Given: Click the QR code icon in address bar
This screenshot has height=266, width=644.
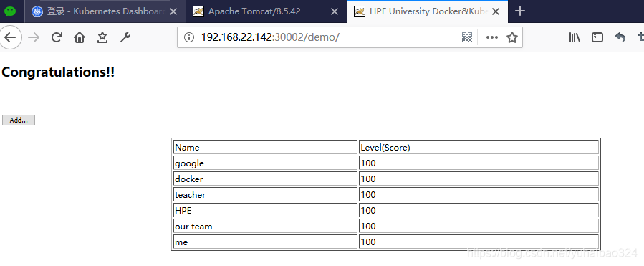Looking at the screenshot, I should [x=467, y=37].
